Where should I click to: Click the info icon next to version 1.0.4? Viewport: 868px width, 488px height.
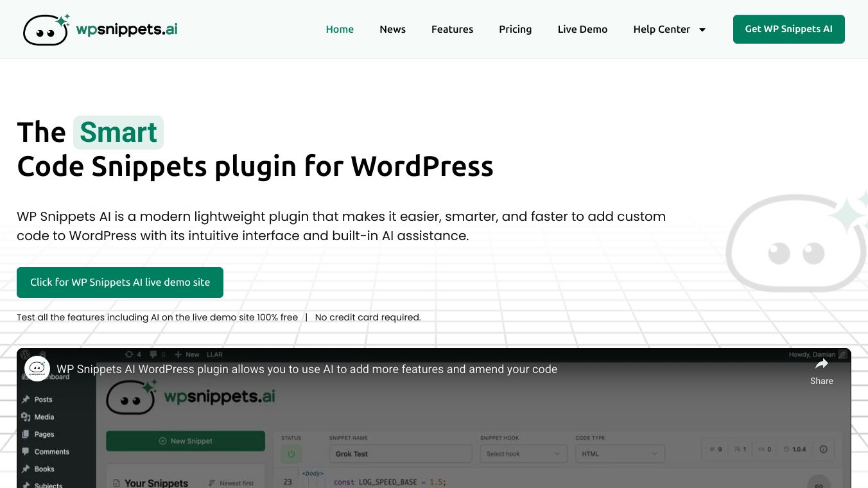[823, 449]
